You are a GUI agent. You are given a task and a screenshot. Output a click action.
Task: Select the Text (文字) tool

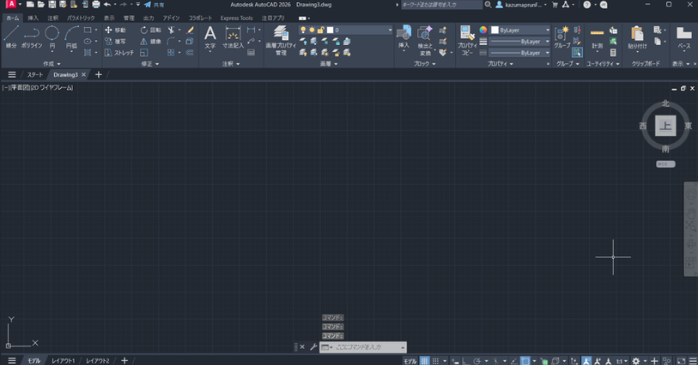210,37
